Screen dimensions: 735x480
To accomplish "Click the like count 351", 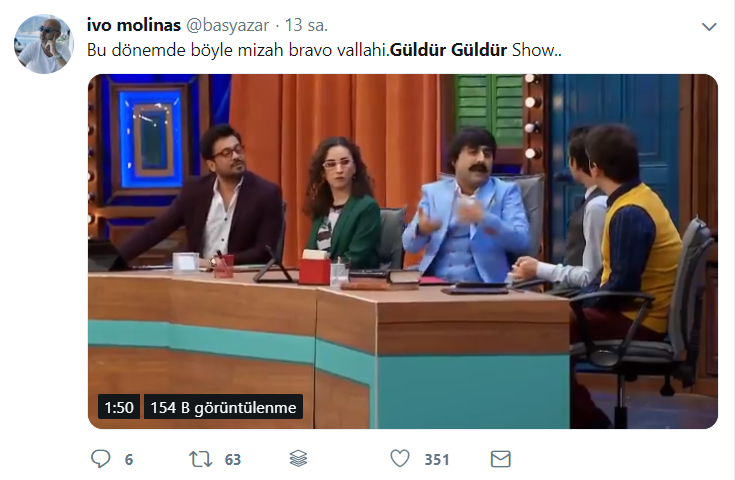I will click(x=437, y=459).
